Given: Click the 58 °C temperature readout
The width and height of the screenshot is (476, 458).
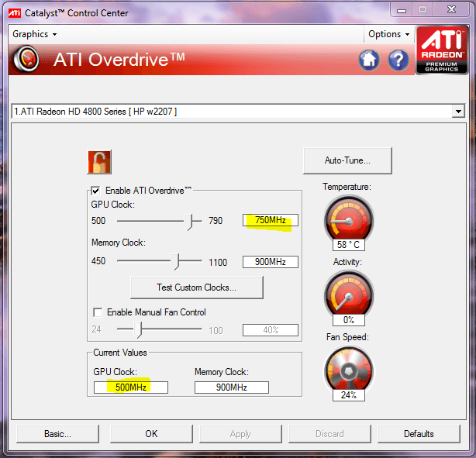Looking at the screenshot, I should coord(349,245).
